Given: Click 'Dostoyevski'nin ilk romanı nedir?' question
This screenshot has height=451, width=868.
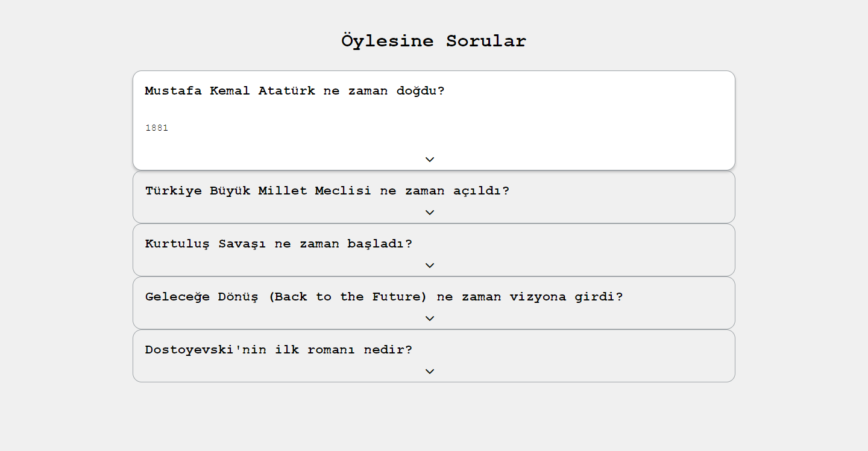Looking at the screenshot, I should pyautogui.click(x=278, y=349).
